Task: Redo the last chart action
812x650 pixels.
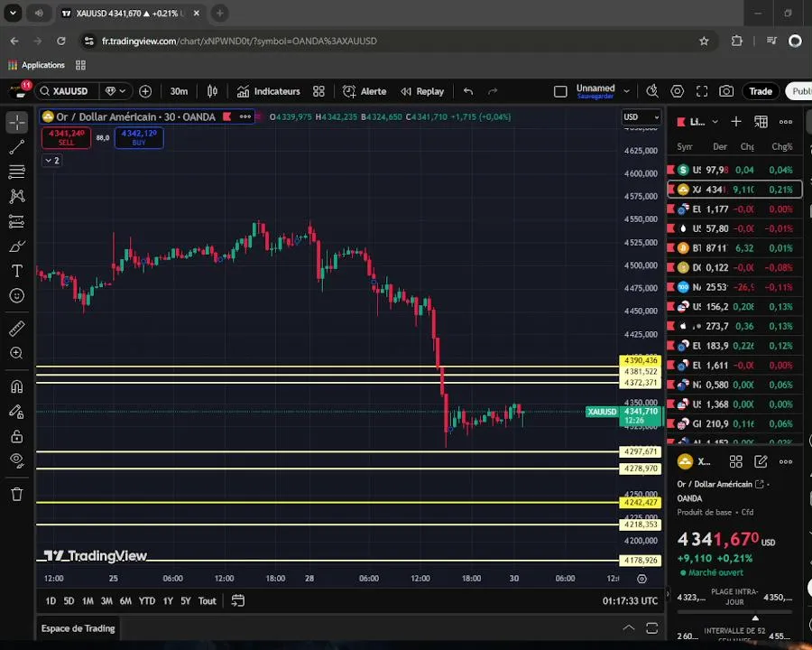Action: 493,91
